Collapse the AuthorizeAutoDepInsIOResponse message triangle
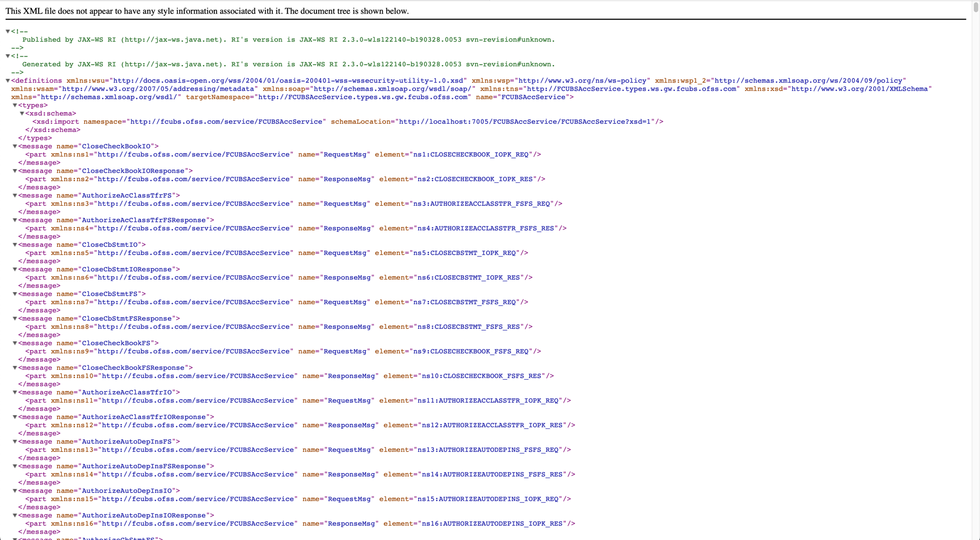 (x=15, y=516)
